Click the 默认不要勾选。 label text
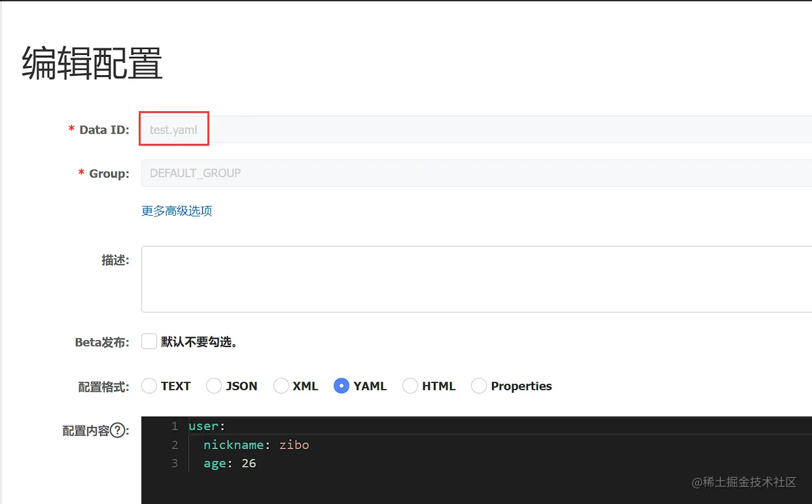812x504 pixels. click(199, 342)
